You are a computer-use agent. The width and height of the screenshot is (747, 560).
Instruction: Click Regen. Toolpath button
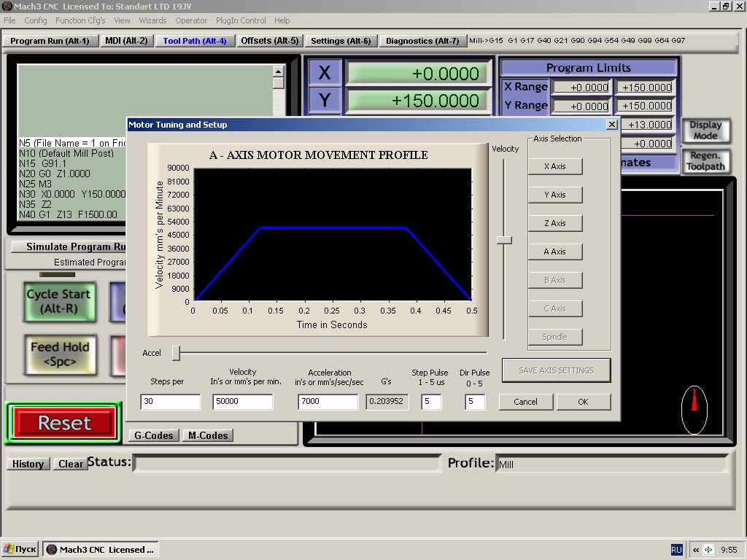click(x=705, y=161)
